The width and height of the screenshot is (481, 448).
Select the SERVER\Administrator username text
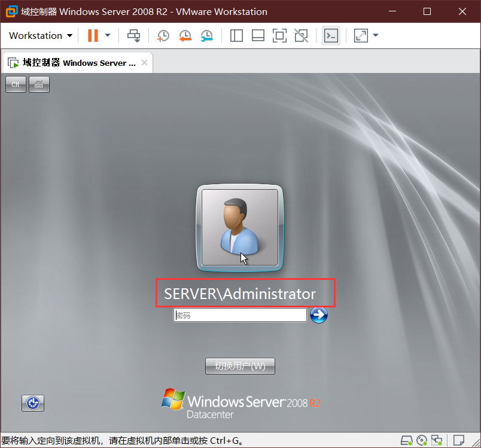point(240,294)
